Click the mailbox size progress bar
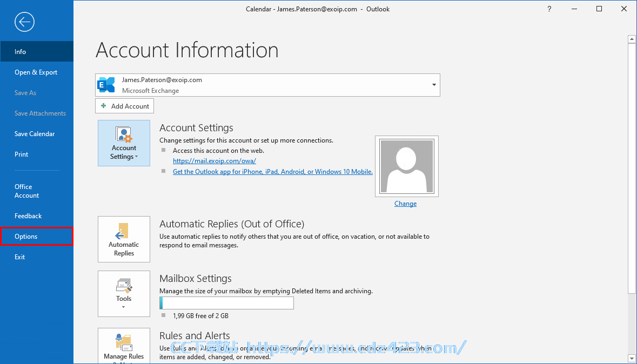 [227, 303]
